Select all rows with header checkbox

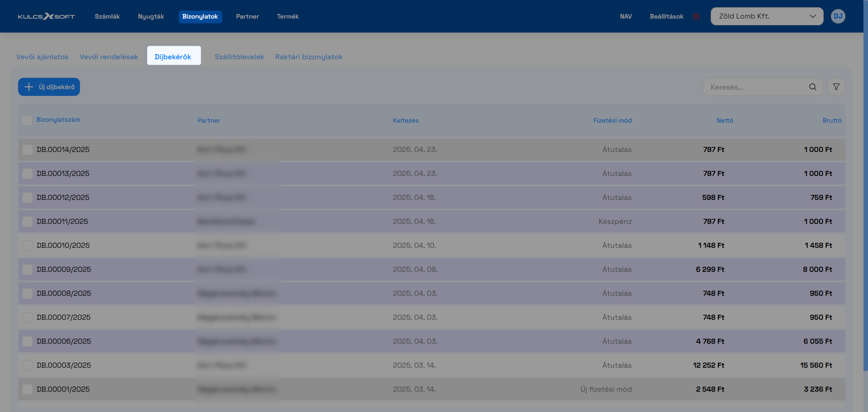[27, 120]
